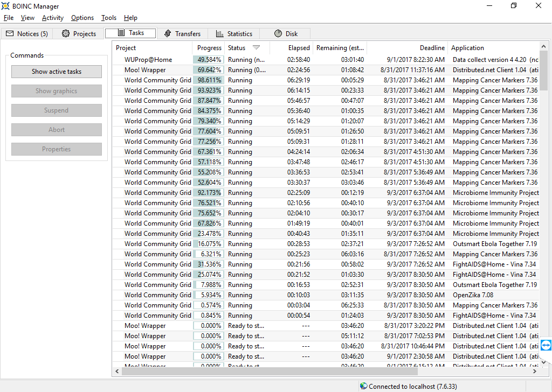Click the Properties button
This screenshot has height=392, width=552.
click(57, 149)
